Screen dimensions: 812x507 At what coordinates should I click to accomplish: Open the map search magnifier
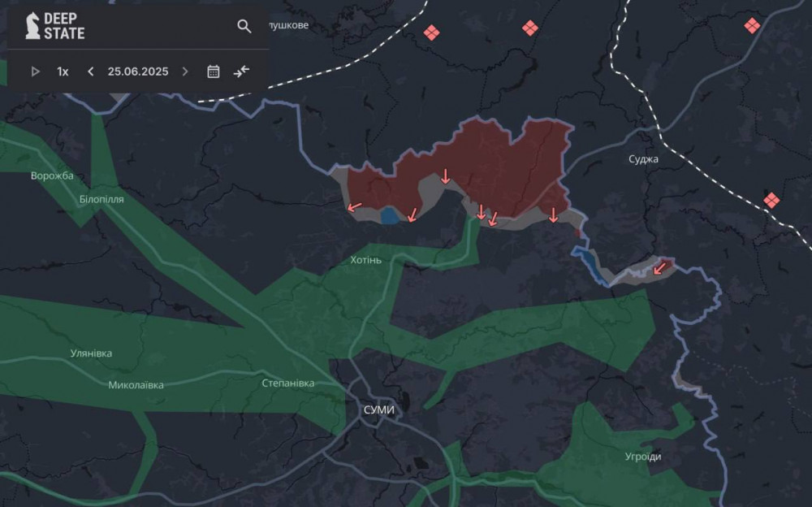[244, 27]
